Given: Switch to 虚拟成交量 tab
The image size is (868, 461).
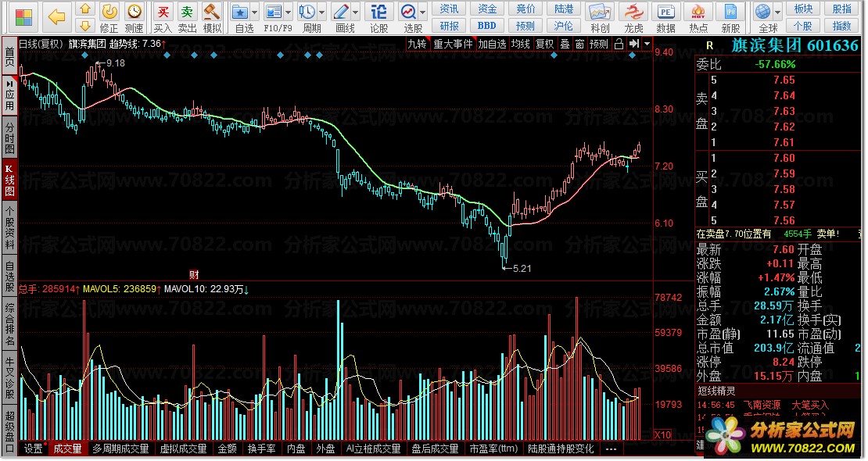Looking at the screenshot, I should click(x=183, y=448).
